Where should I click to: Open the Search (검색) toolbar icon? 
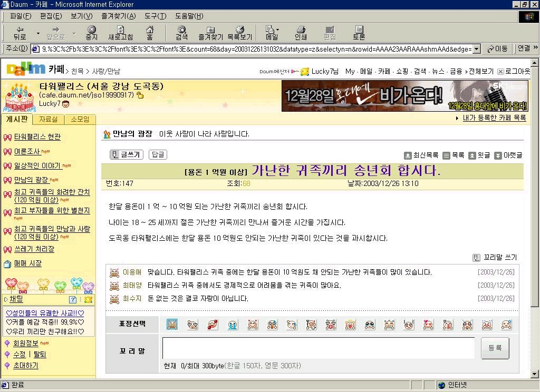(181, 33)
